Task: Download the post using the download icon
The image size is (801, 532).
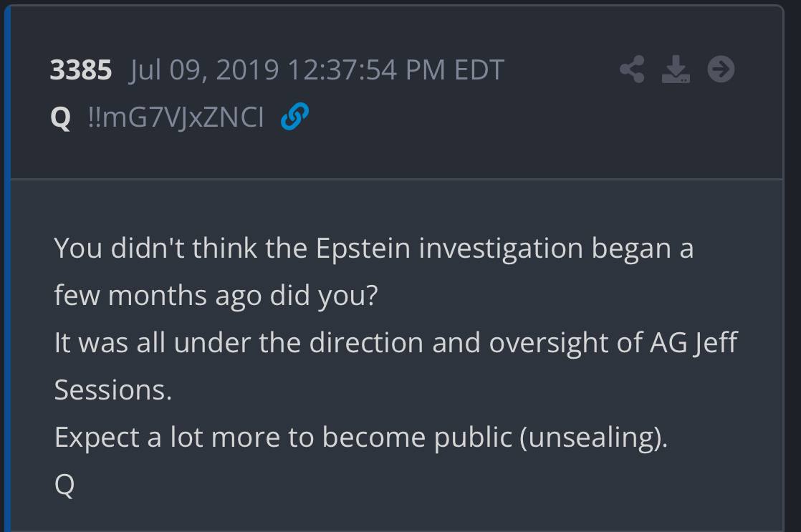Action: [676, 69]
